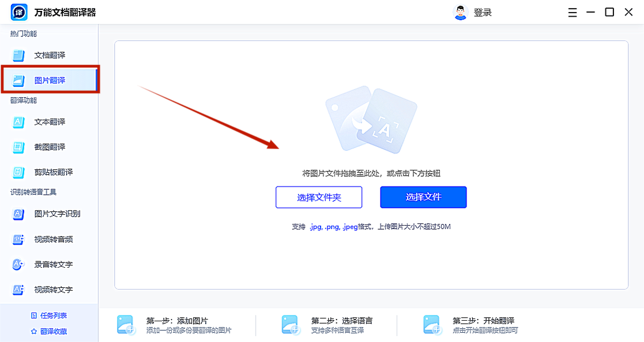644x342 pixels.
Task: Click the 图片翻译 sidebar icon
Action: [18, 81]
